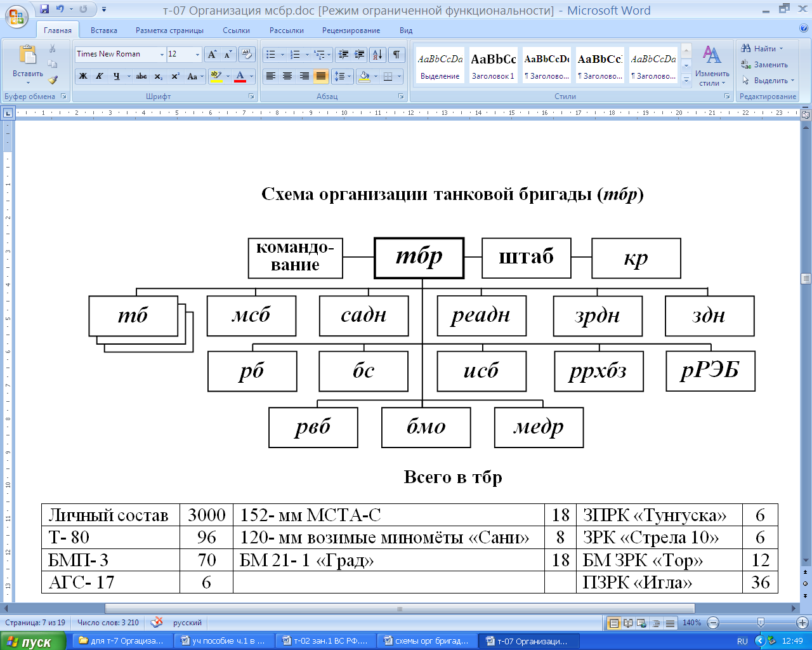812x650 pixels.
Task: Expand the font size 12 dropdown
Action: [x=197, y=55]
